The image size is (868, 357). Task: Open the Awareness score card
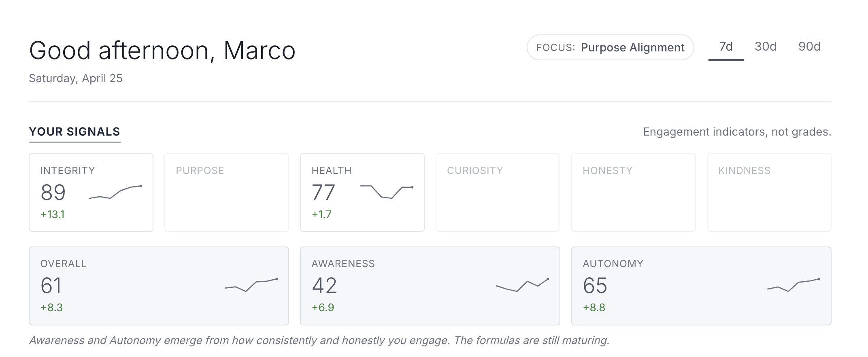[430, 286]
